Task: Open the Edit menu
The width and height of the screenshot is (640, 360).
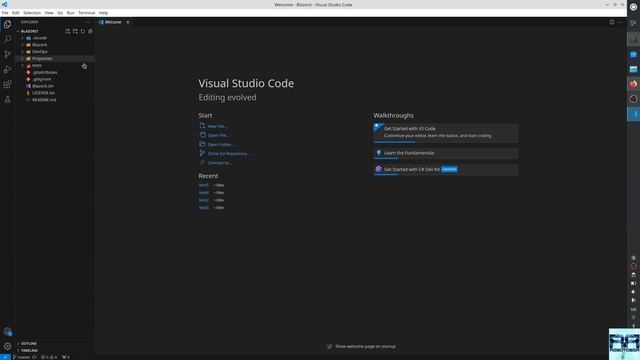Action: coord(16,13)
